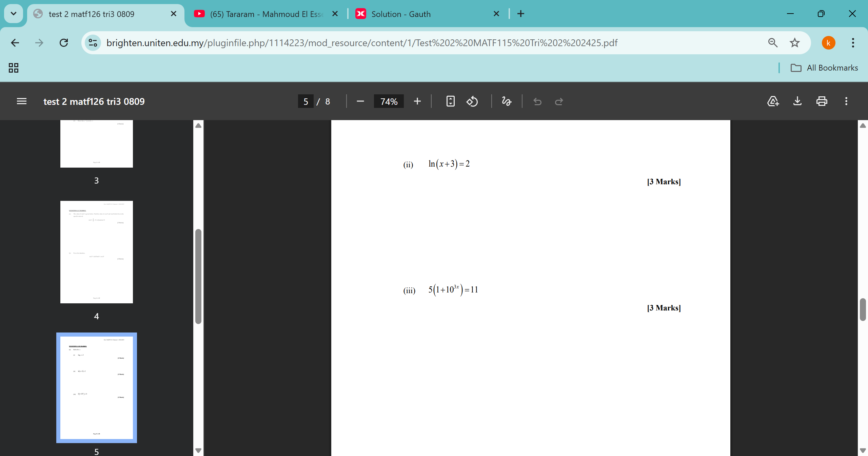Click the PDF zoom in plus button
The image size is (868, 456).
pos(417,101)
